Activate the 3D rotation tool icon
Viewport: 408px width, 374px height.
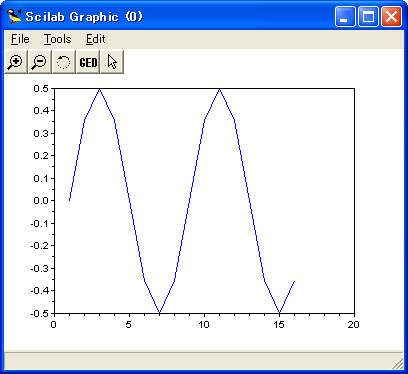tap(64, 62)
